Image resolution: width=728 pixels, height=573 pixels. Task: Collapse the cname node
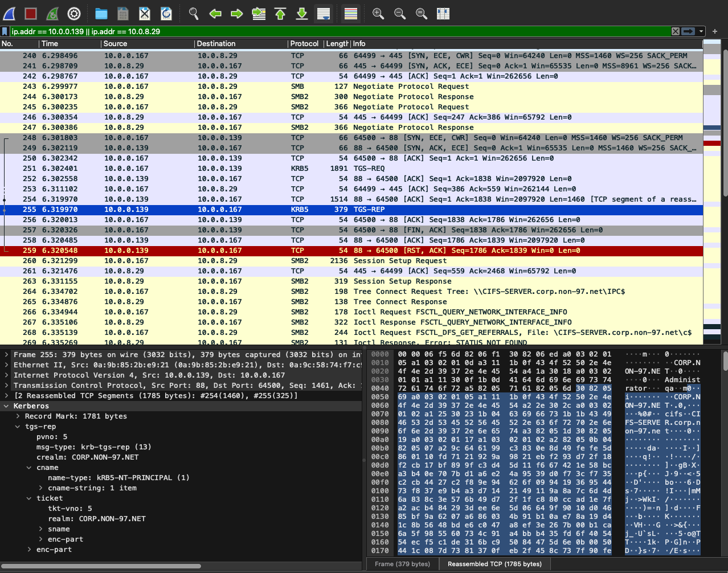click(29, 468)
